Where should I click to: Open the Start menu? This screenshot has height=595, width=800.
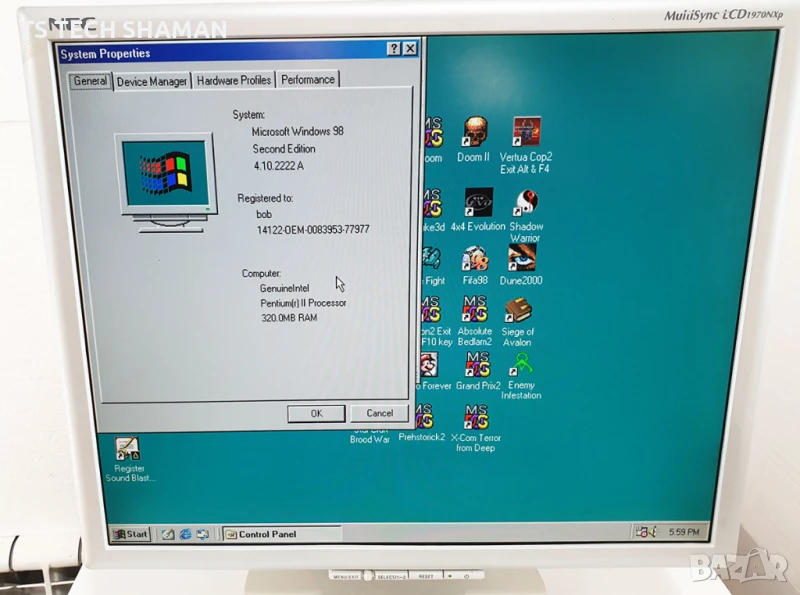131,534
